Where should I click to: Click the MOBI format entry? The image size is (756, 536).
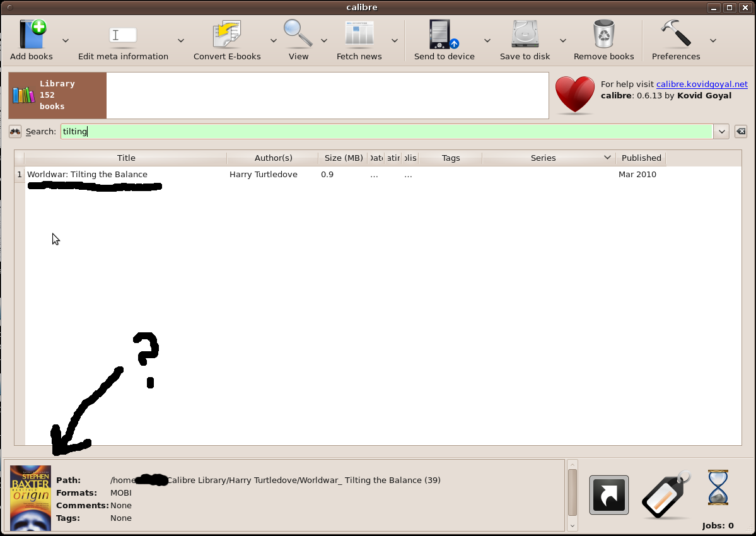point(121,492)
